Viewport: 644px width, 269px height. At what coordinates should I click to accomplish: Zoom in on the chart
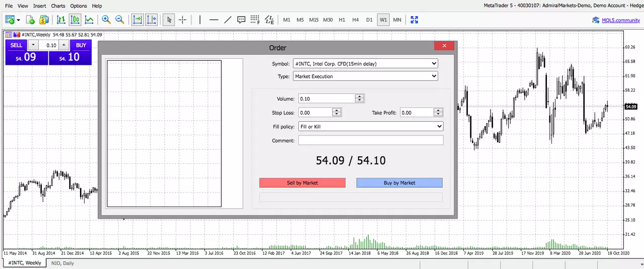[106, 20]
